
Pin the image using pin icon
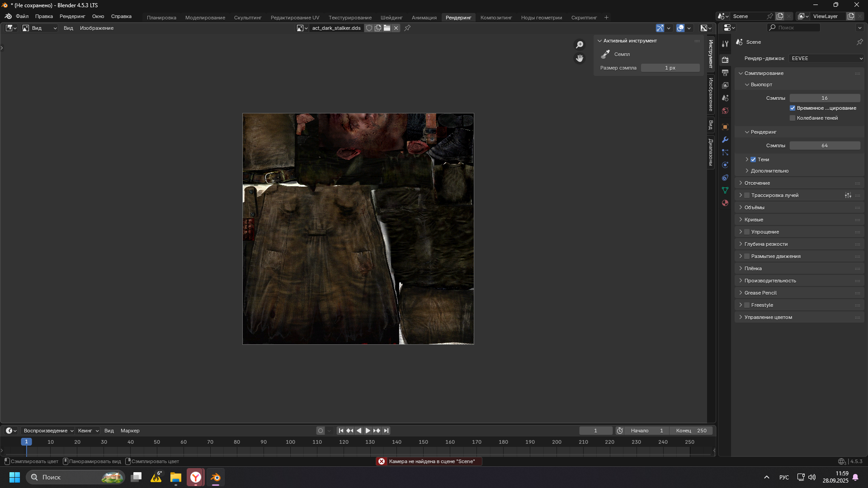point(407,28)
